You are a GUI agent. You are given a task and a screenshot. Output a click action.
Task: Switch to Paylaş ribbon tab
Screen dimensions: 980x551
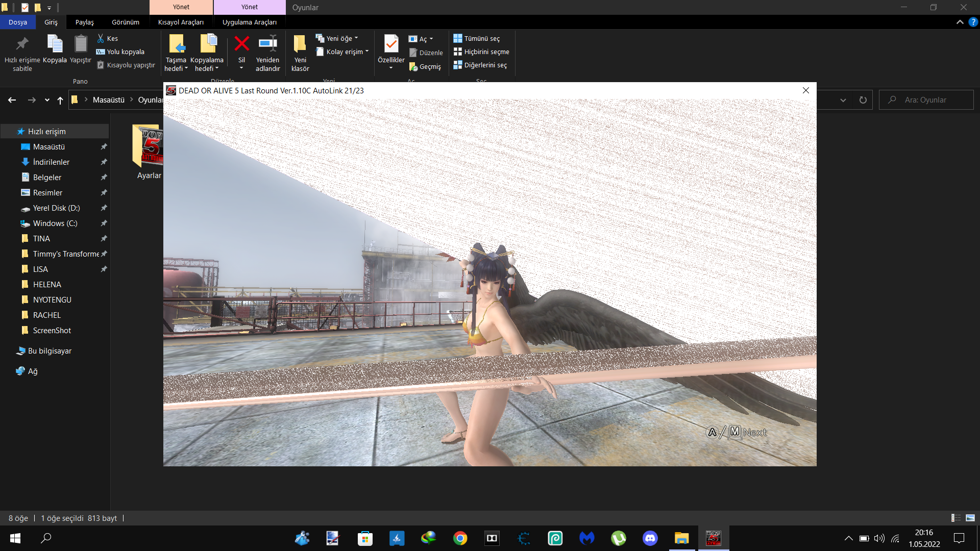85,22
